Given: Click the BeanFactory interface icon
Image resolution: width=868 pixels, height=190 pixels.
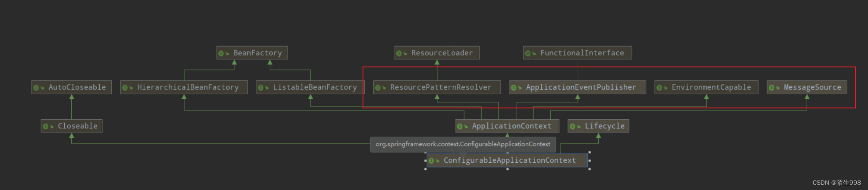Looking at the screenshot, I should (221, 53).
